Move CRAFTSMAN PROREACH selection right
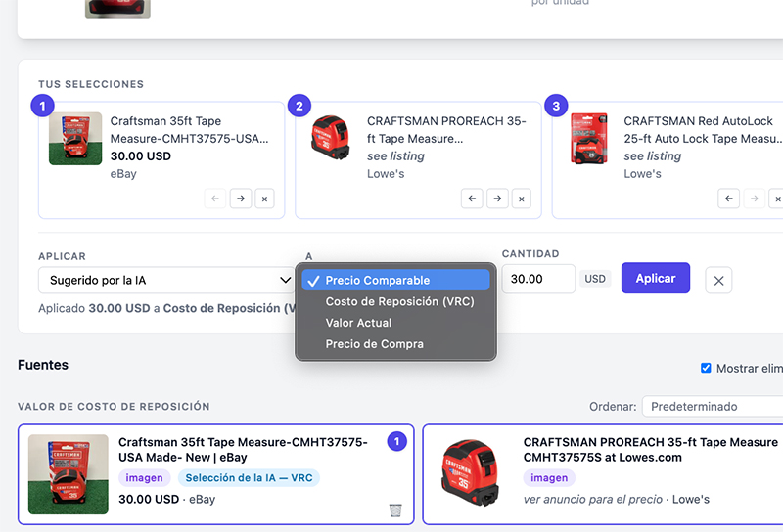The width and height of the screenshot is (783, 532). click(x=497, y=199)
